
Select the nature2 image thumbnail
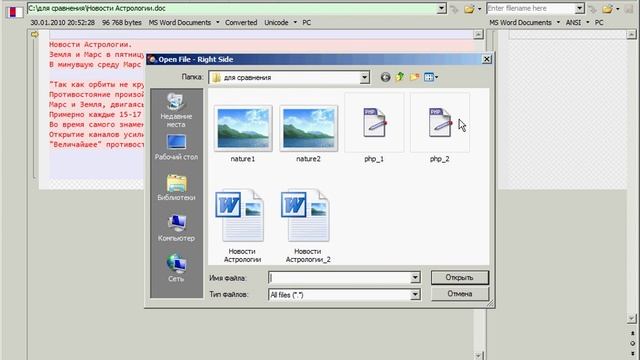[309, 129]
